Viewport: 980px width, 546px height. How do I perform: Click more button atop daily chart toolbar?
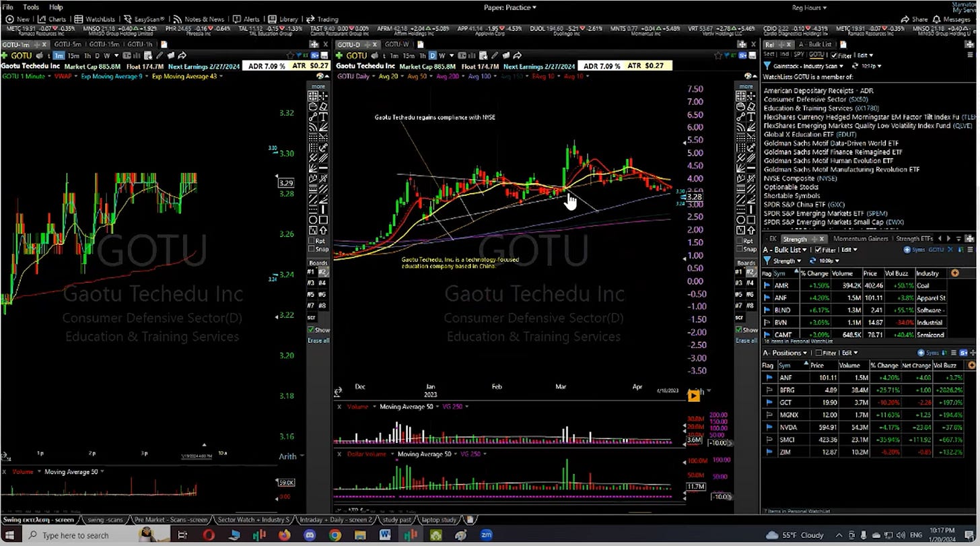pyautogui.click(x=746, y=86)
